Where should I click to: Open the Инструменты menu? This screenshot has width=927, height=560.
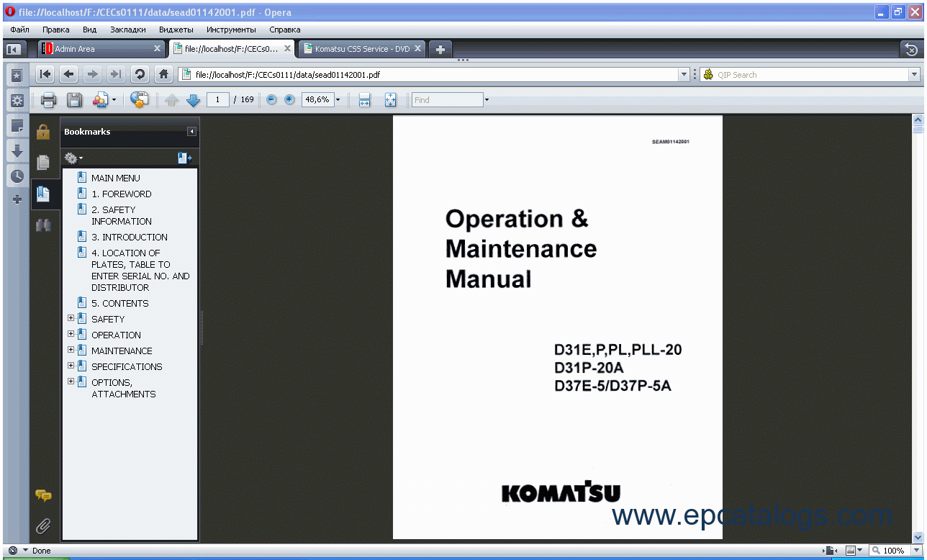[x=231, y=30]
